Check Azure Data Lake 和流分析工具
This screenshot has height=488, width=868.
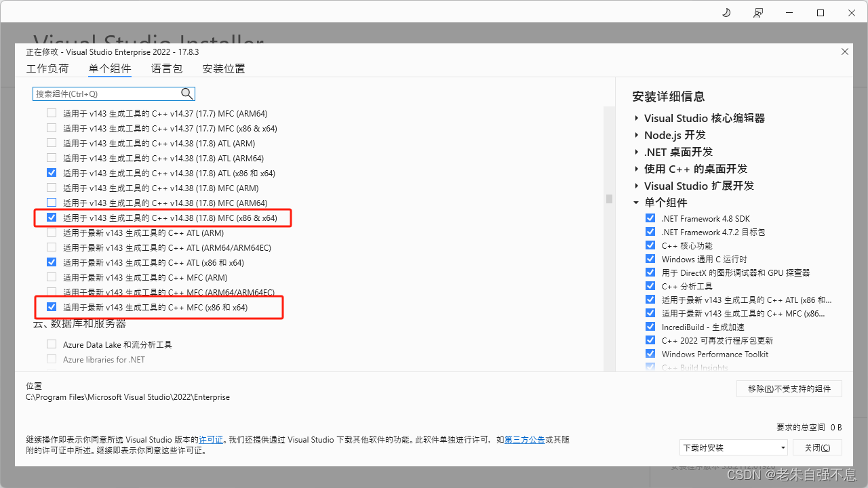(52, 344)
